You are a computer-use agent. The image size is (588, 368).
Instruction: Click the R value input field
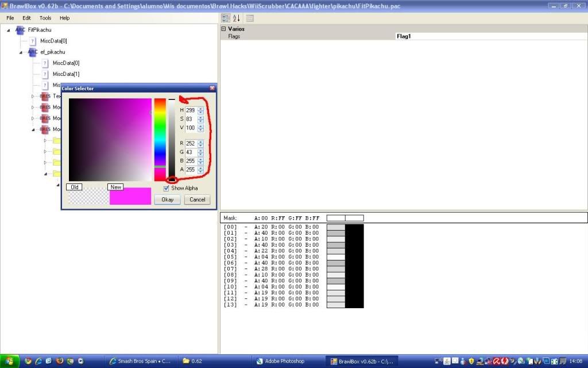(191, 143)
